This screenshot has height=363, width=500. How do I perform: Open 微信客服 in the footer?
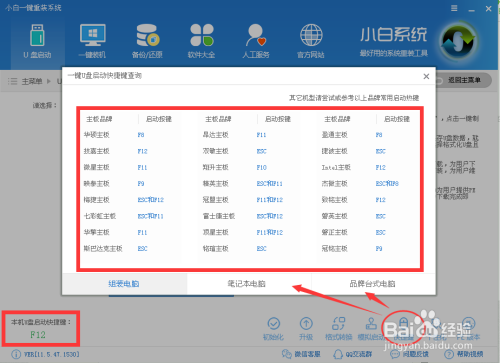tap(301, 354)
